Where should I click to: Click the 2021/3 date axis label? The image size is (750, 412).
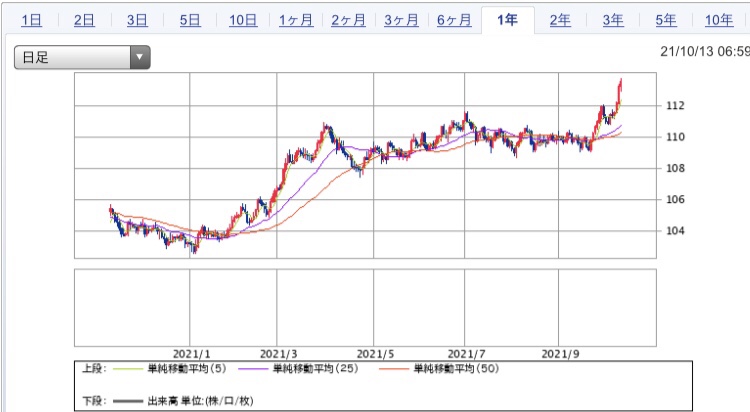278,354
